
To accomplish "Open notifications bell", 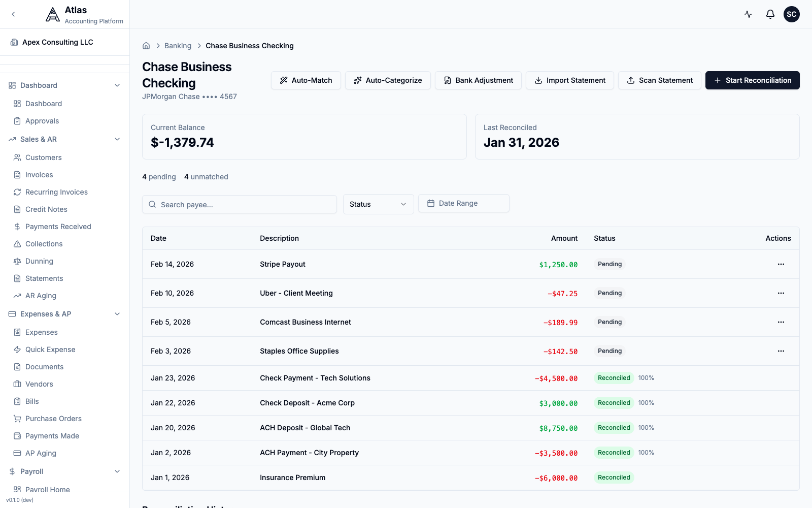I will point(770,14).
